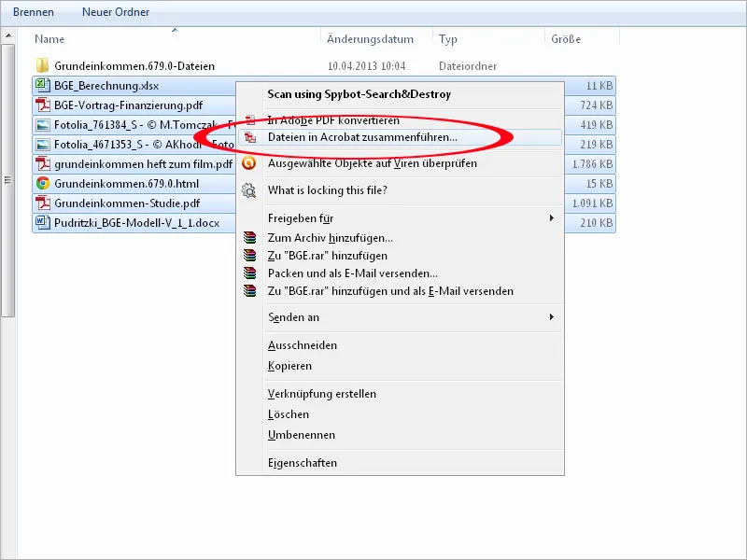The width and height of the screenshot is (747, 560).
Task: Click the Adobe PDF convert icon in menu
Action: click(249, 120)
